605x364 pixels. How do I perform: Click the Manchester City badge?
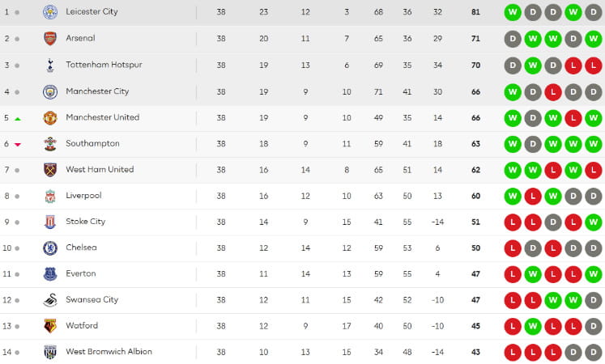coord(50,91)
